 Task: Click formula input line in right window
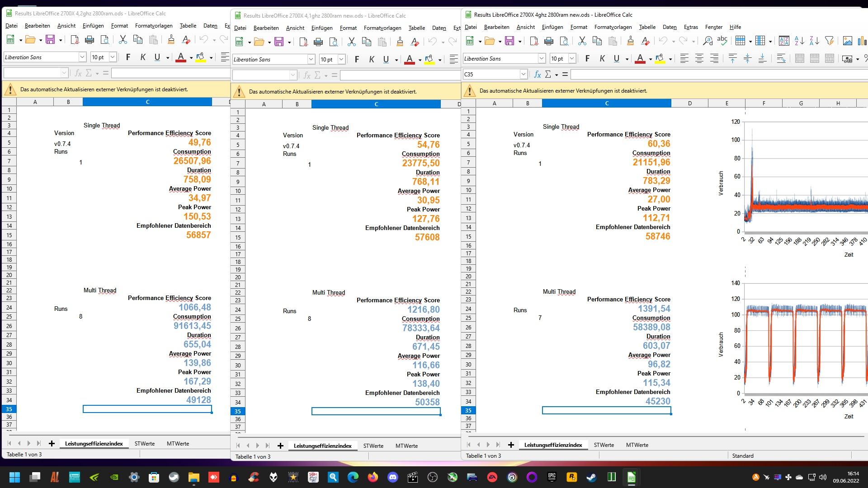point(719,74)
